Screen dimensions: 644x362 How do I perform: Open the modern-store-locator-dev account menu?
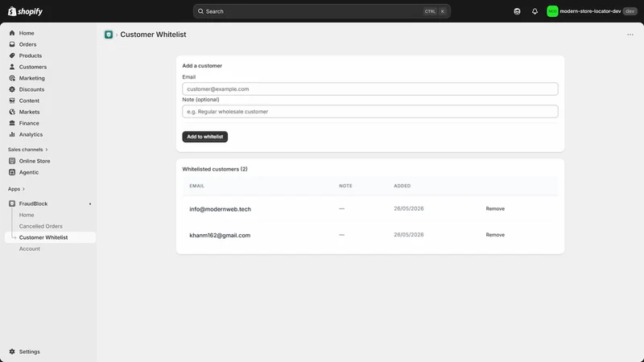(x=592, y=11)
